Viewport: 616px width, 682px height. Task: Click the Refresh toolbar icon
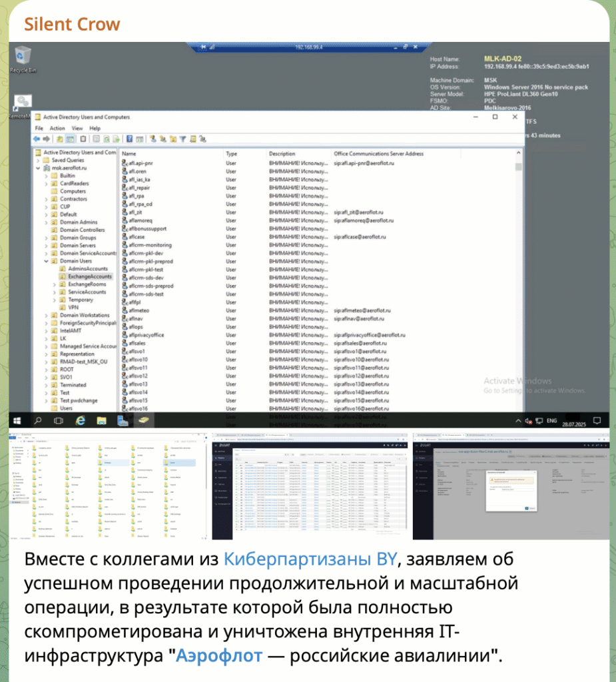(x=106, y=139)
